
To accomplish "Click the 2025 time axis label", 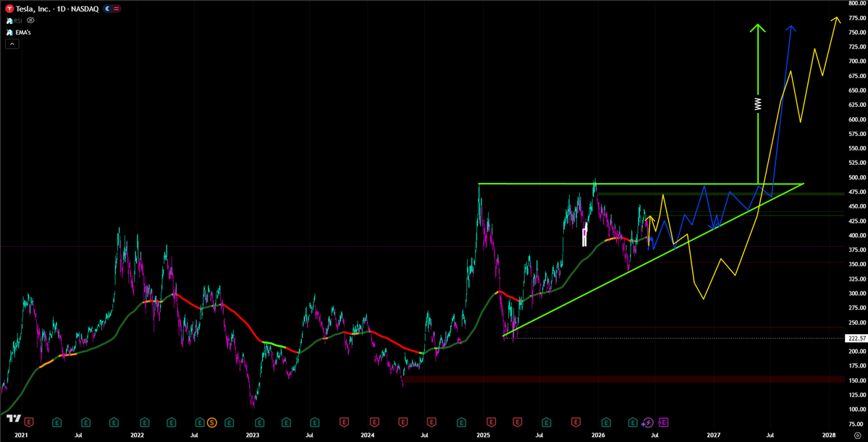I will 484,435.
